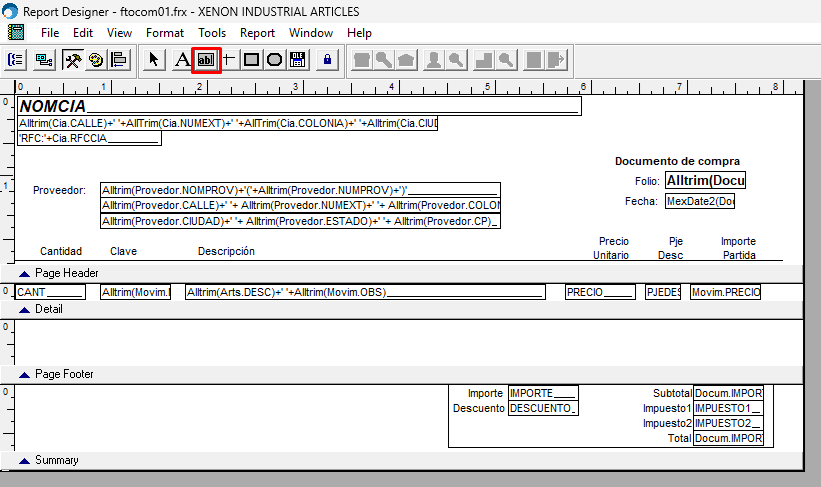
Task: Open the Format menu
Action: pyautogui.click(x=165, y=32)
